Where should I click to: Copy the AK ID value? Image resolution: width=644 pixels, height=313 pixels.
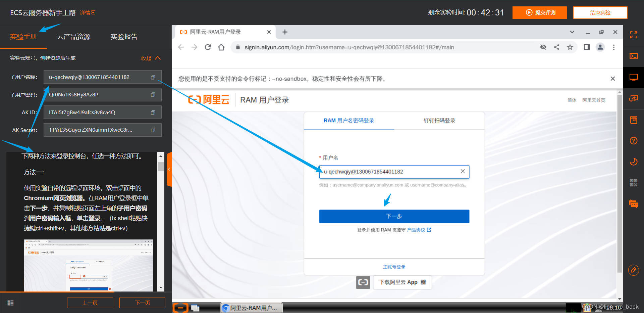[153, 113]
